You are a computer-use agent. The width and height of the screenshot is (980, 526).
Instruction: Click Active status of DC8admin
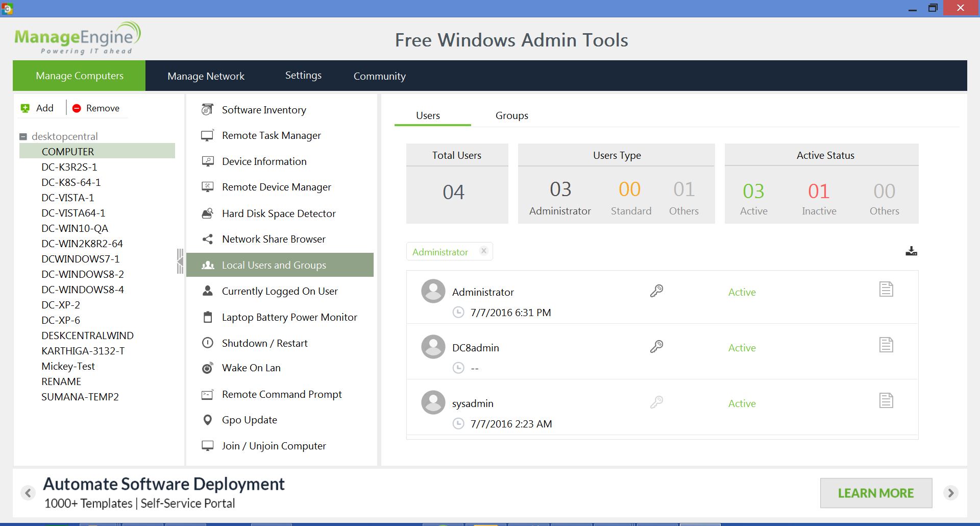(742, 348)
